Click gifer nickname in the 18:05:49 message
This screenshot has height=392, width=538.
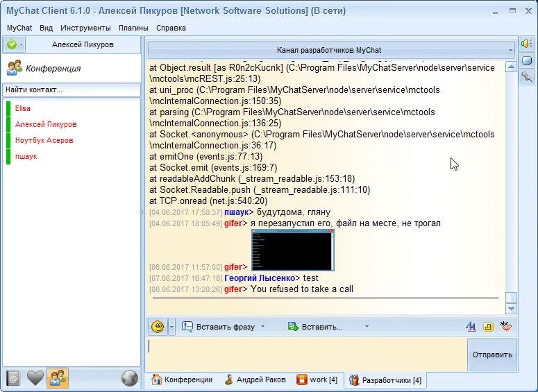pyautogui.click(x=233, y=223)
